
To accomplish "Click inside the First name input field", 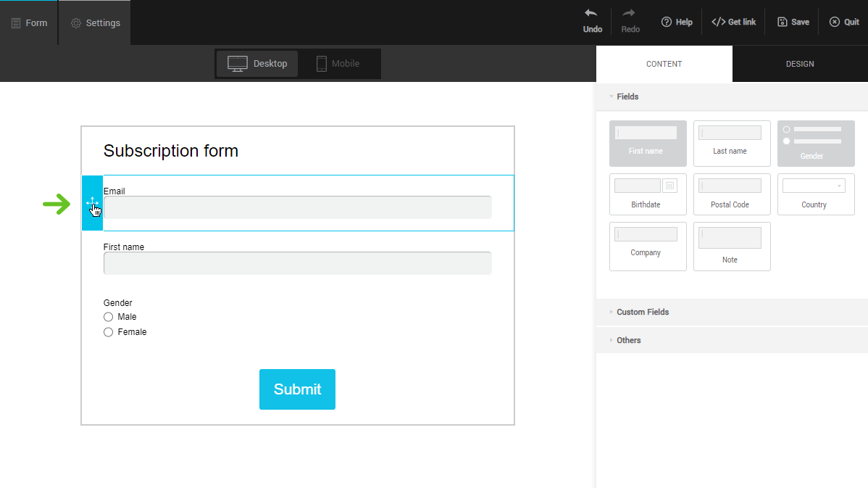I will coord(297,263).
